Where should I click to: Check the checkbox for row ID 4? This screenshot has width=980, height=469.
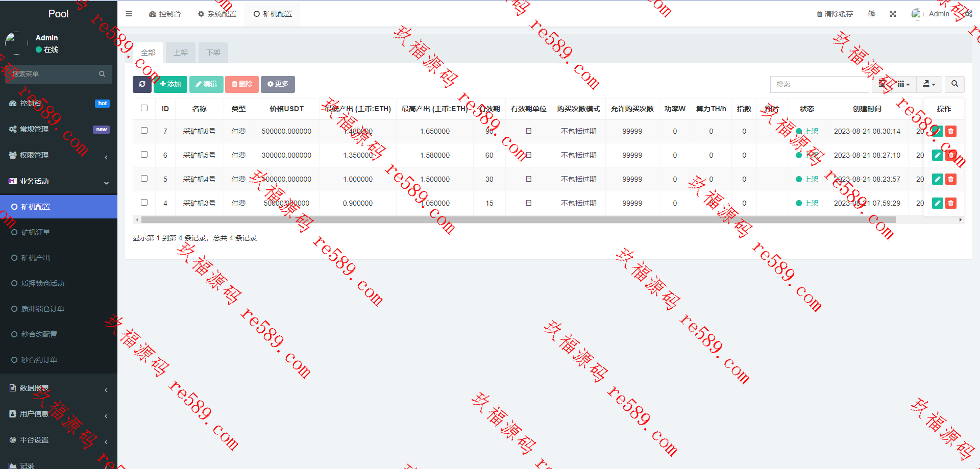(x=144, y=203)
